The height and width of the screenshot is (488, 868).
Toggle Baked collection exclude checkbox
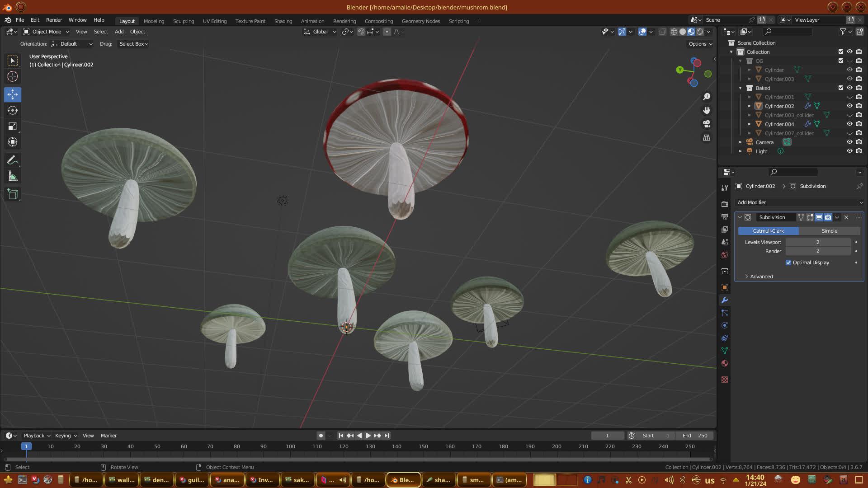click(x=841, y=88)
